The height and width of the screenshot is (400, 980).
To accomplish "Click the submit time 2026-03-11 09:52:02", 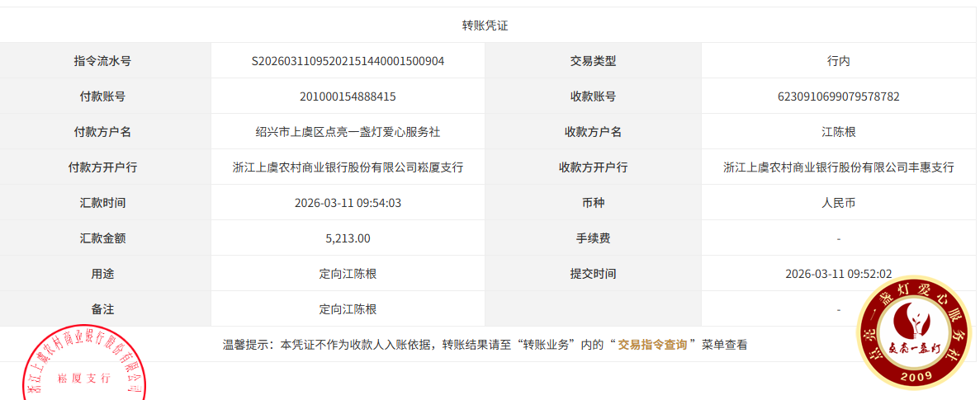I will click(838, 274).
